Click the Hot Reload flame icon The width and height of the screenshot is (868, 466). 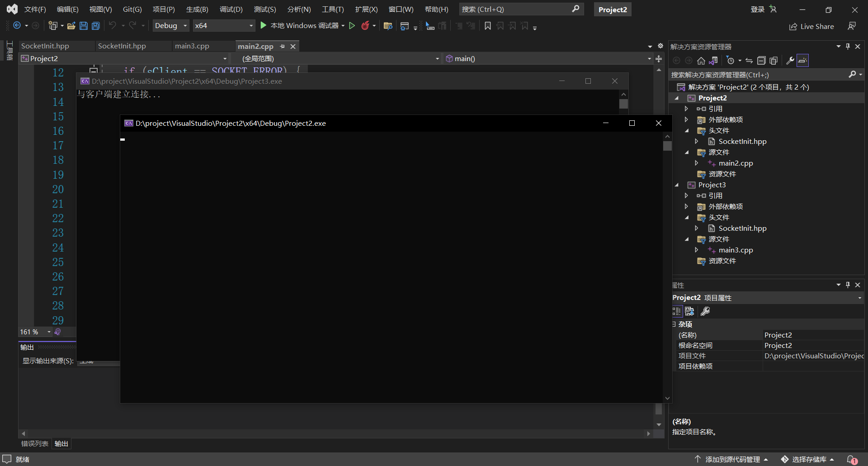(365, 26)
